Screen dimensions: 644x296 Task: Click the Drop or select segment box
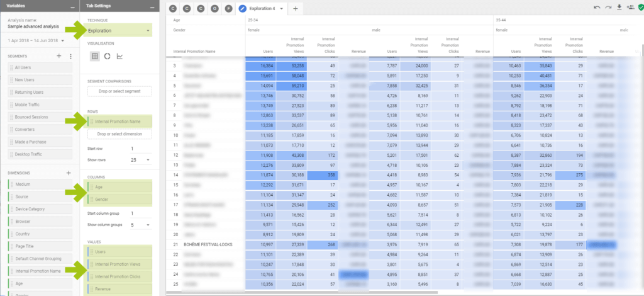pyautogui.click(x=119, y=92)
